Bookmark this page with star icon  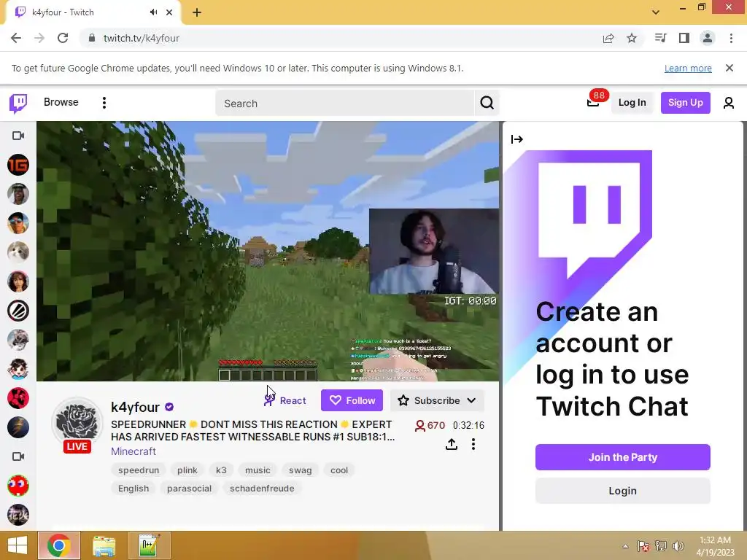tap(632, 38)
